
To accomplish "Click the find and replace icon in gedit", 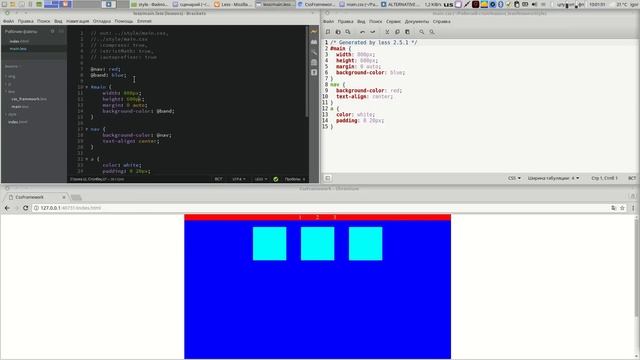I will [432, 32].
